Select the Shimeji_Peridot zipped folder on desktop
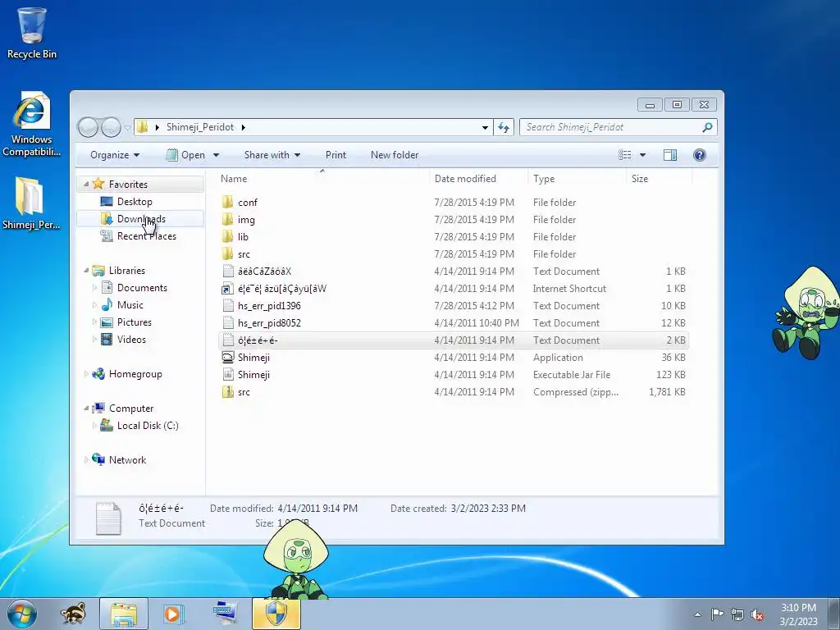This screenshot has width=840, height=630. point(31,203)
